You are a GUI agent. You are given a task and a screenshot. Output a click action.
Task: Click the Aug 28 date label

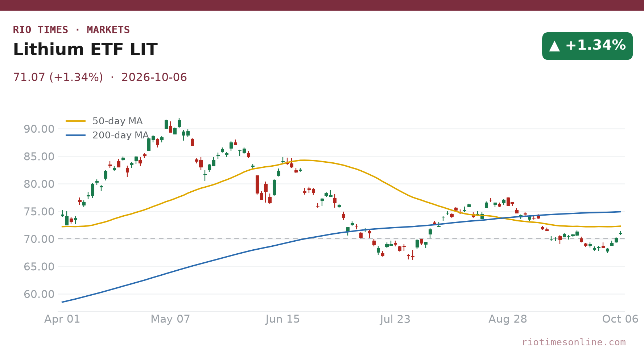(508, 319)
